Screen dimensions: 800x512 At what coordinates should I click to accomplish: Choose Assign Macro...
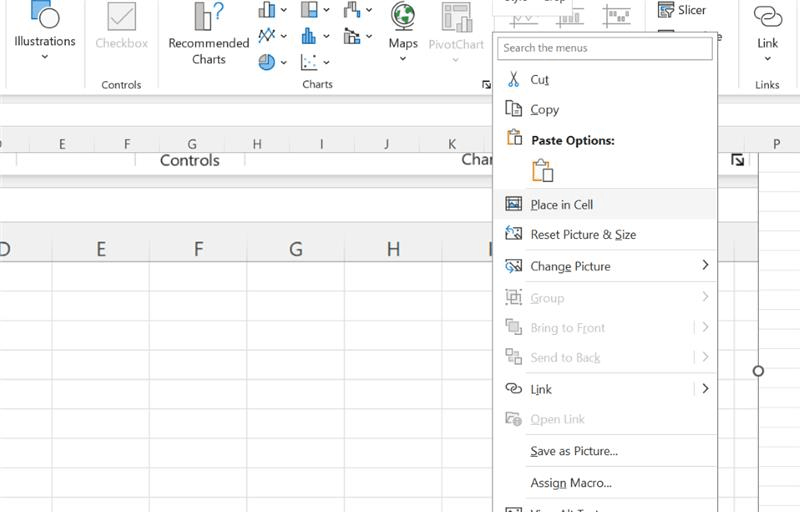(605, 482)
